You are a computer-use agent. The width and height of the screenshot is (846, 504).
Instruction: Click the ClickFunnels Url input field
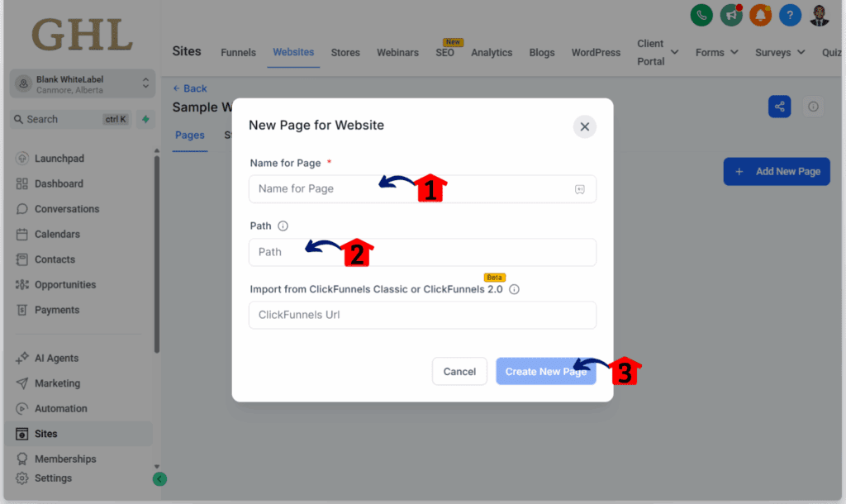point(422,315)
